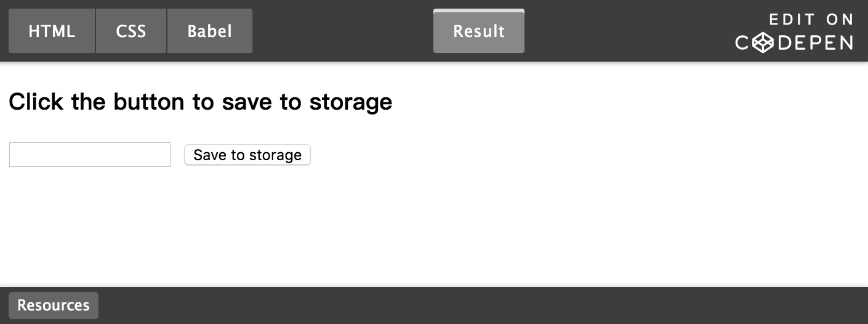Viewport: 868px width, 324px height.
Task: Open the Babel code tab
Action: tap(210, 31)
